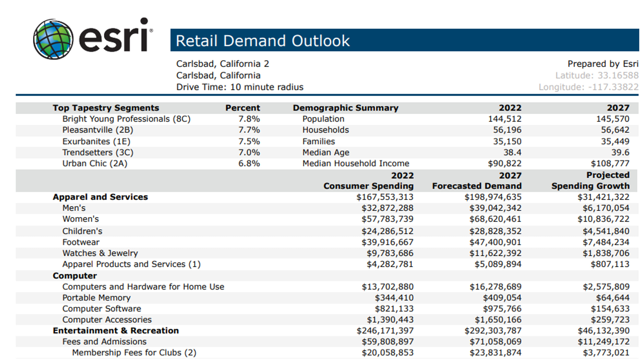Click the Apparel and Services category heading
This screenshot has width=644, height=363.
click(x=100, y=197)
